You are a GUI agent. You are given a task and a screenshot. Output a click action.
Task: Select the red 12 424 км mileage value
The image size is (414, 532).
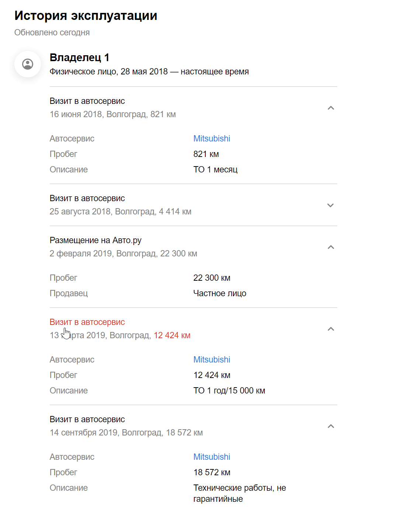pos(172,335)
